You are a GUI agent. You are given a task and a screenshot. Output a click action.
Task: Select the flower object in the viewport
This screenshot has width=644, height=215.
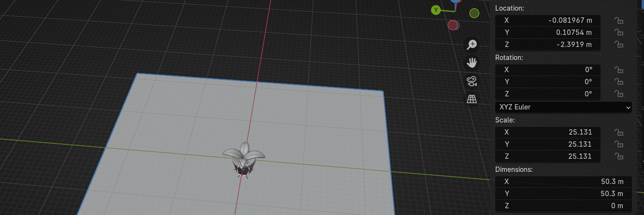coord(244,155)
